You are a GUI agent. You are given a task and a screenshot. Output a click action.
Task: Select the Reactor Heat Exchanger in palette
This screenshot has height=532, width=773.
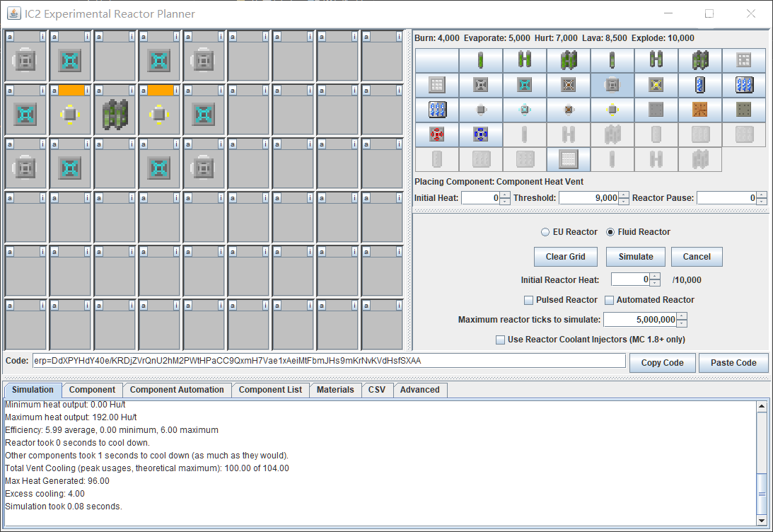[x=569, y=110]
